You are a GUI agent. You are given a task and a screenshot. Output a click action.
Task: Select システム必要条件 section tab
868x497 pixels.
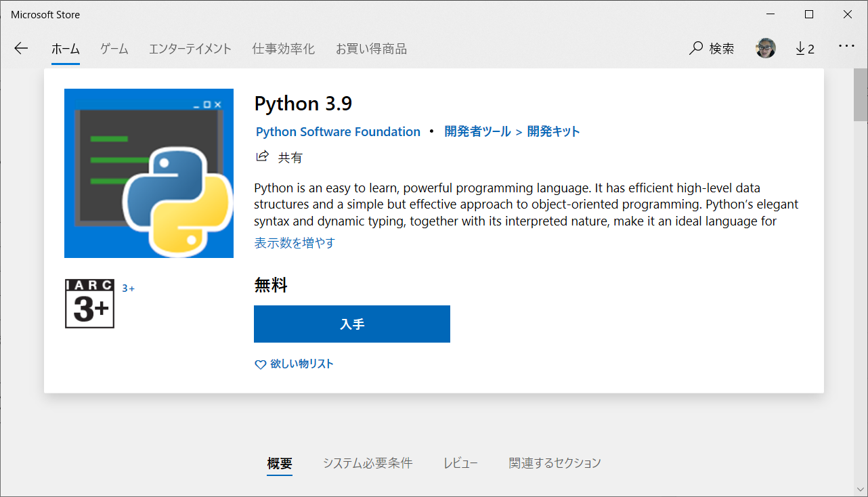(368, 463)
